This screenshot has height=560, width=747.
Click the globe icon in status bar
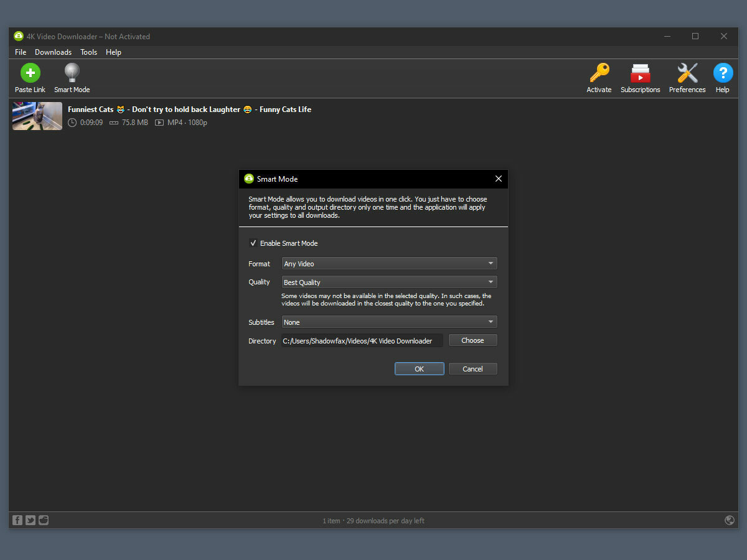[730, 520]
